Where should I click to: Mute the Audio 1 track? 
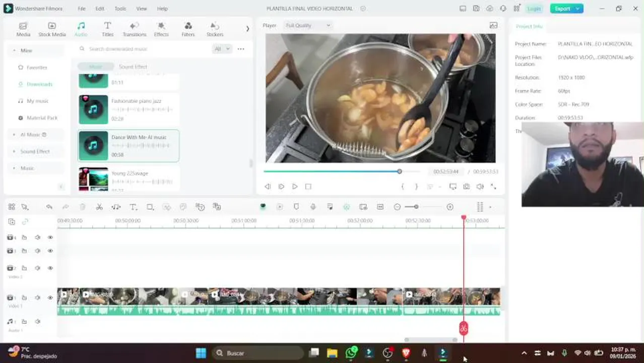pos(37,322)
